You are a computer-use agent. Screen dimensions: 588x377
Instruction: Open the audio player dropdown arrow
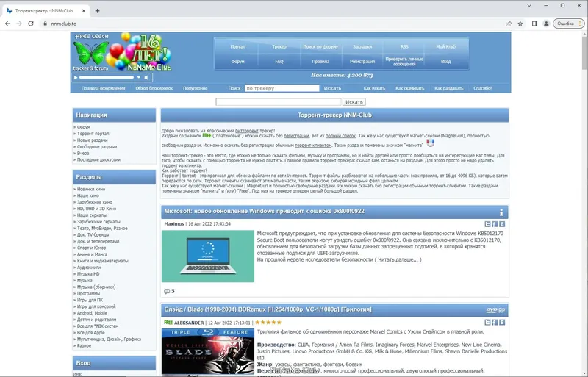139,78
